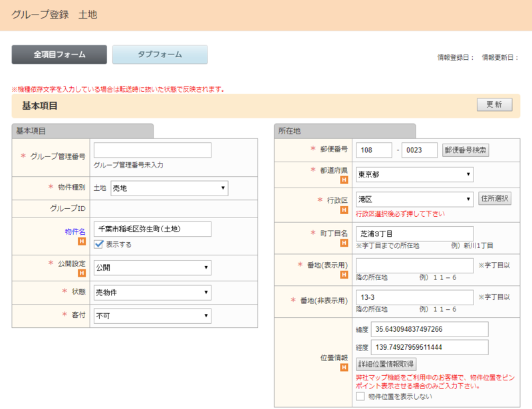This screenshot has width=532, height=409.
Task: Switch to the タブフォーム tab
Action: (x=160, y=55)
